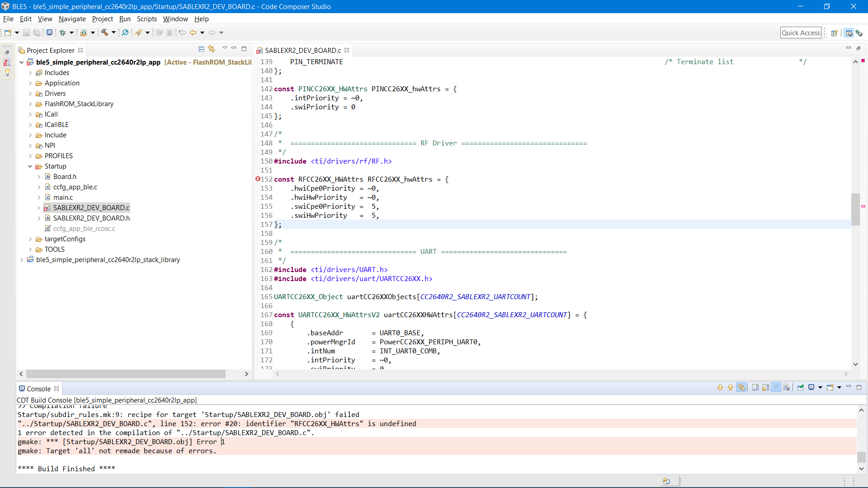868x488 pixels.
Task: Go to the next error in Console
Action: [720, 387]
